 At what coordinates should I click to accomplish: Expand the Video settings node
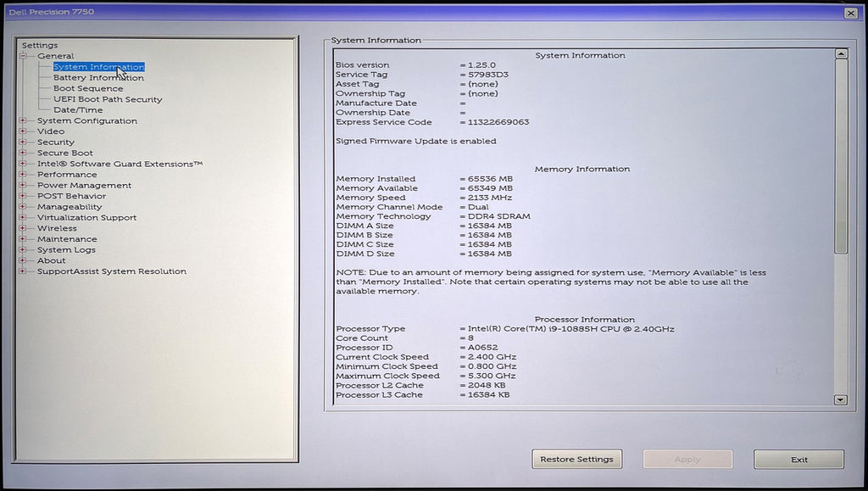coord(23,131)
